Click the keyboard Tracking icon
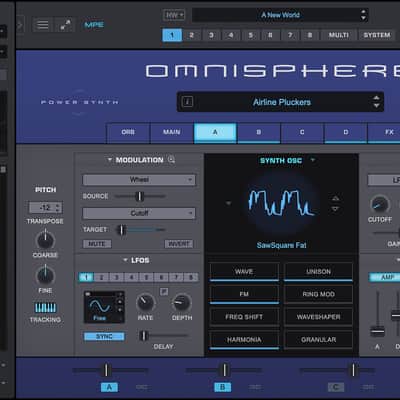The width and height of the screenshot is (400, 400). [46, 307]
